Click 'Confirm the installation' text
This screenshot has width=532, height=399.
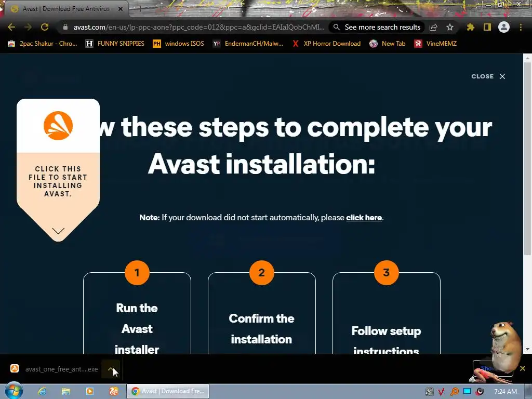[261, 328]
